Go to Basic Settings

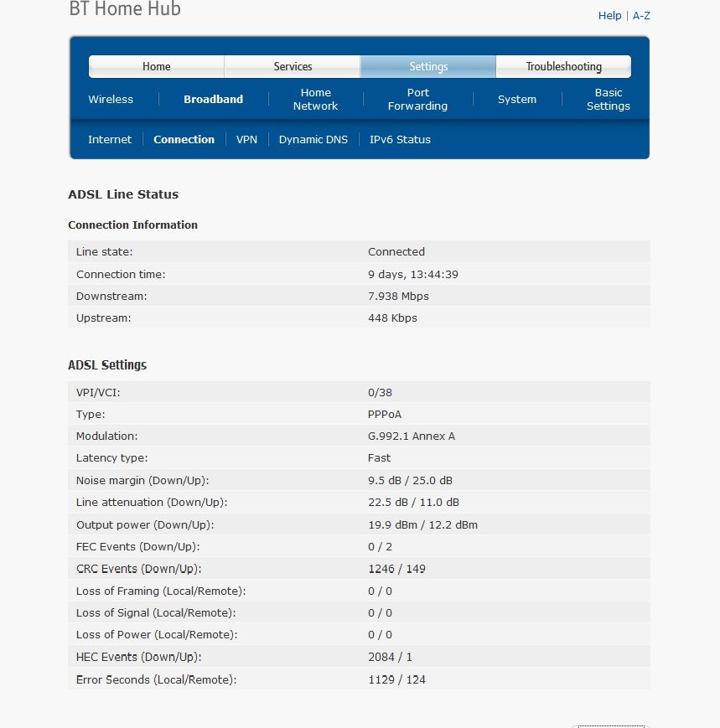pyautogui.click(x=608, y=99)
